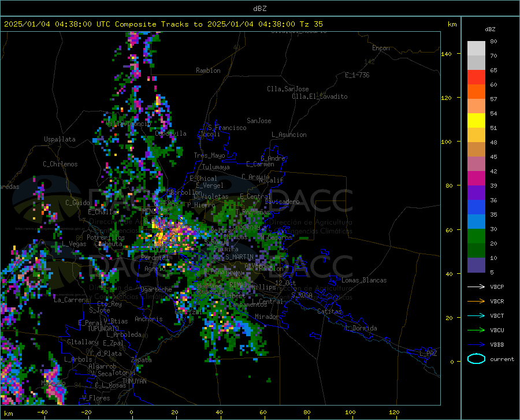Click the blue VBBB arrow in legend

476,344
